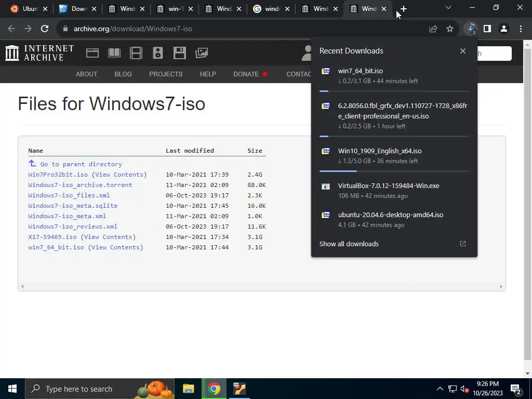The image size is (532, 399).
Task: Click the file listing right scroll arrow
Action: click(501, 287)
